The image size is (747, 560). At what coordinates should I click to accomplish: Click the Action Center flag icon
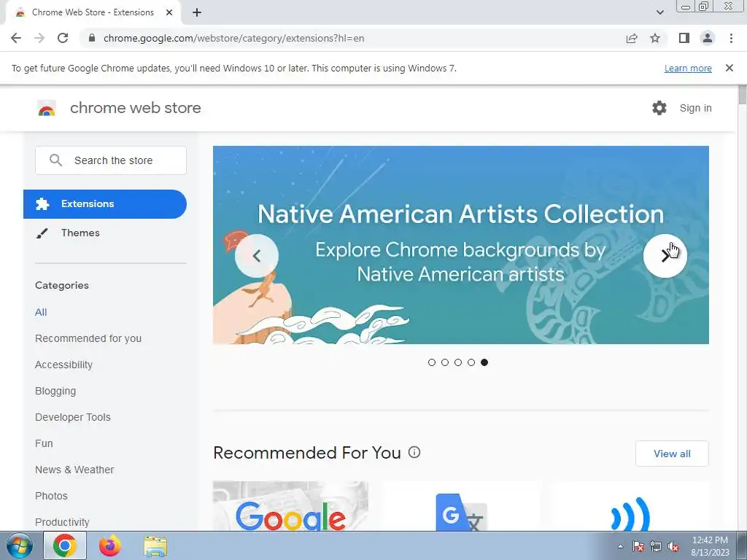[638, 546]
